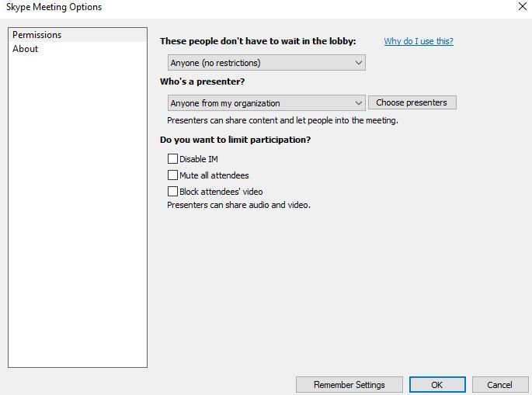
Task: Click the 'Skype Meeting Options' title bar
Action: (x=233, y=7)
